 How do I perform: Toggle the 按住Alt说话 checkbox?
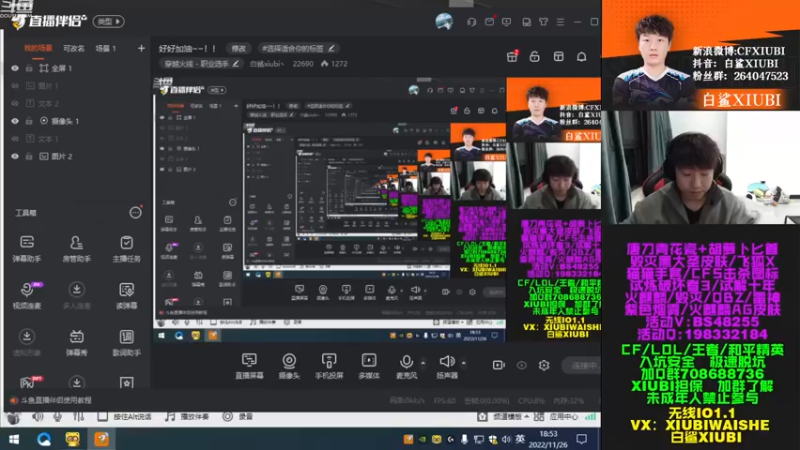click(x=103, y=417)
